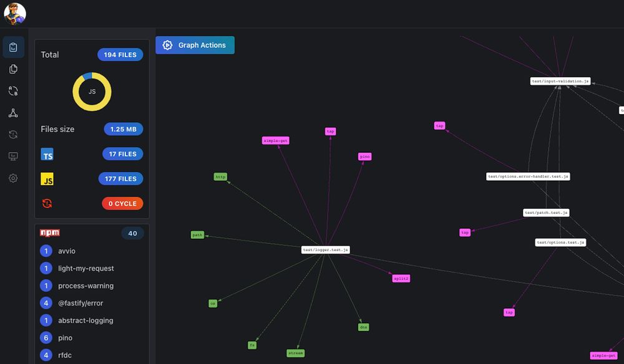624x364 pixels.
Task: Select the green fs node
Action: point(252,345)
